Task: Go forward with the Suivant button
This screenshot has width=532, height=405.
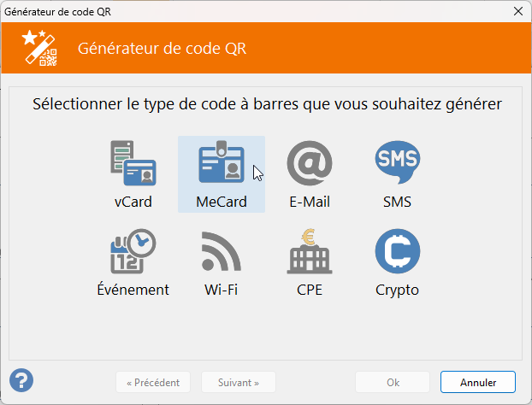Action: pos(239,382)
